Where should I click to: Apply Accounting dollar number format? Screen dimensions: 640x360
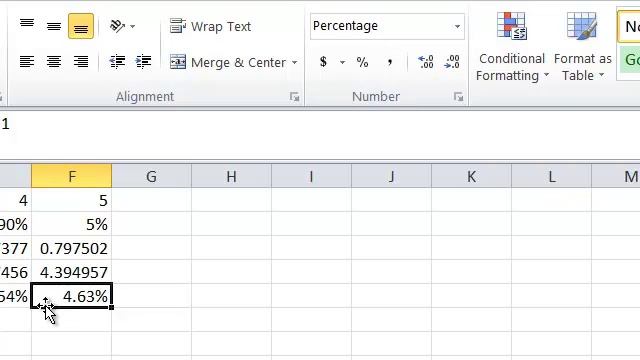[x=323, y=62]
